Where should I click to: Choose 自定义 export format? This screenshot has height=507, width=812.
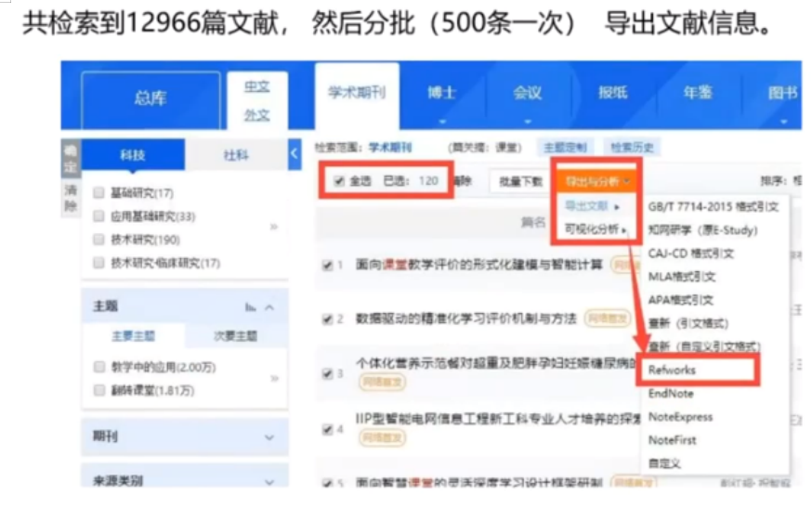point(664,463)
